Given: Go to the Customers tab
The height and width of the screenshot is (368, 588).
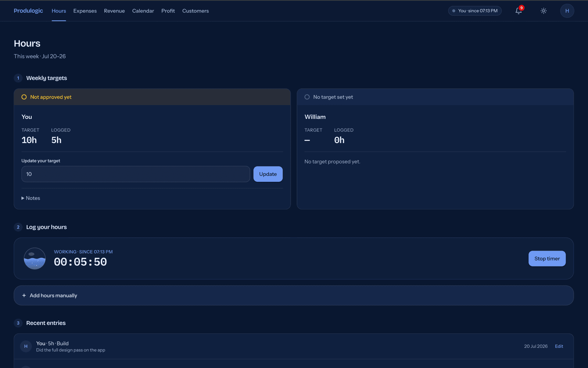Looking at the screenshot, I should (x=196, y=11).
